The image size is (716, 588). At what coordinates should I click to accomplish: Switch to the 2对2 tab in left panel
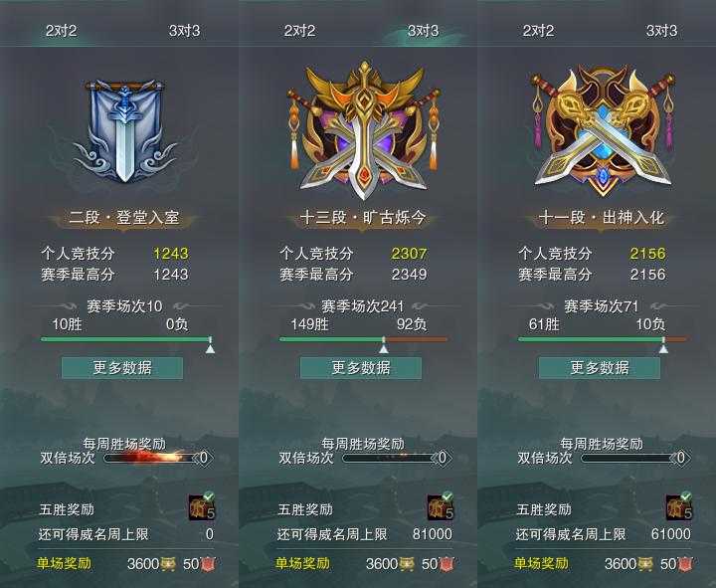pos(62,31)
